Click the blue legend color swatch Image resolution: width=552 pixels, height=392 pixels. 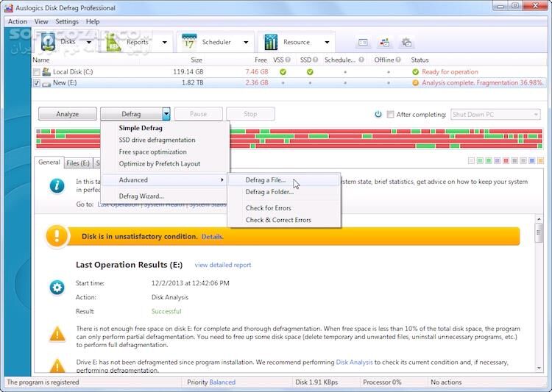coord(532,161)
